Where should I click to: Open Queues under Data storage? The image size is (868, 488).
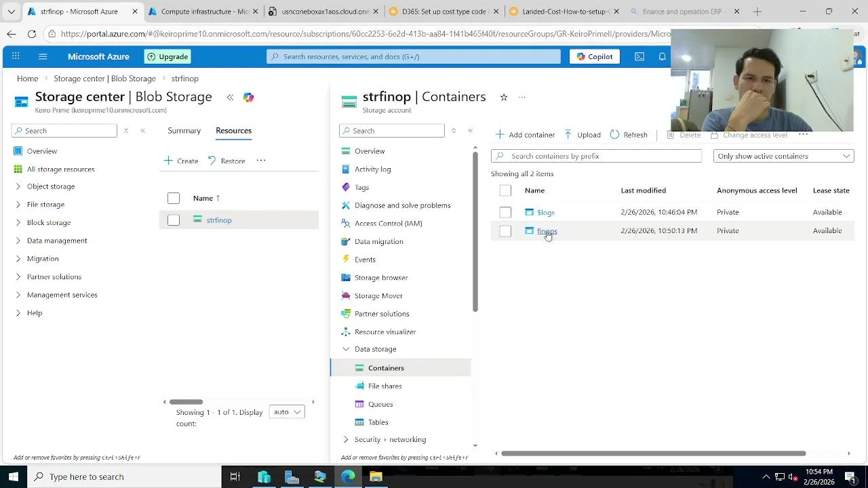point(380,404)
